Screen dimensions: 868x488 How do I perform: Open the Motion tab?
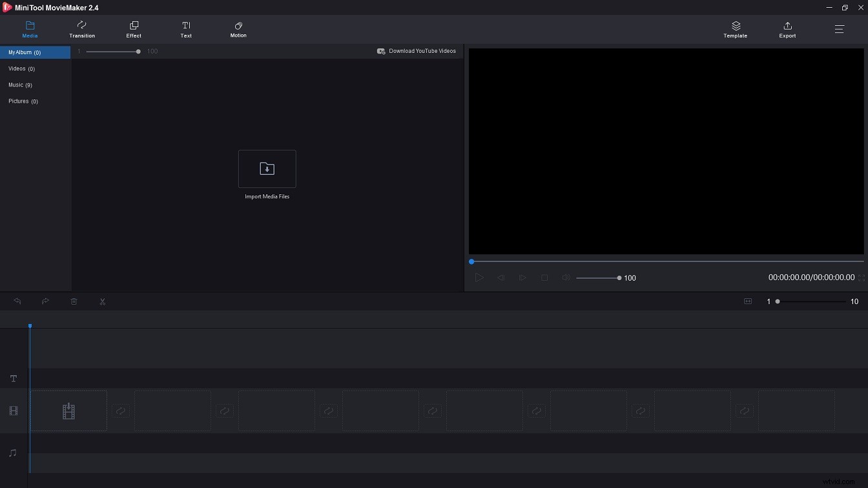click(238, 30)
